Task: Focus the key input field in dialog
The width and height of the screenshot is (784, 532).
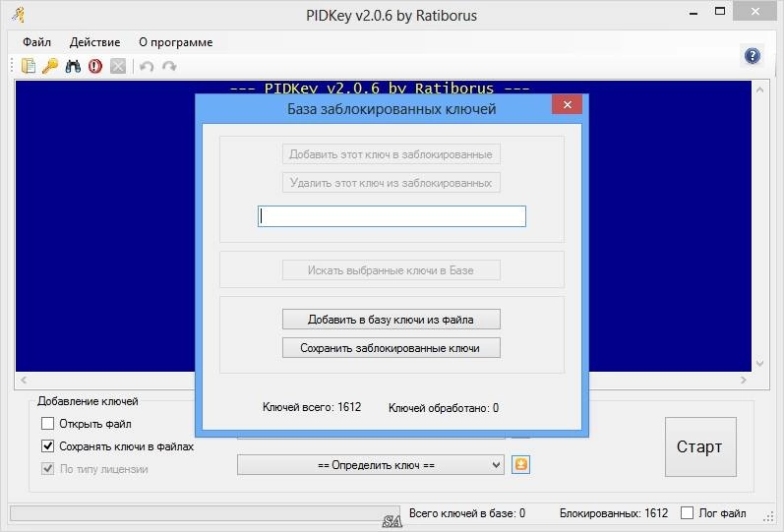Action: tap(392, 216)
